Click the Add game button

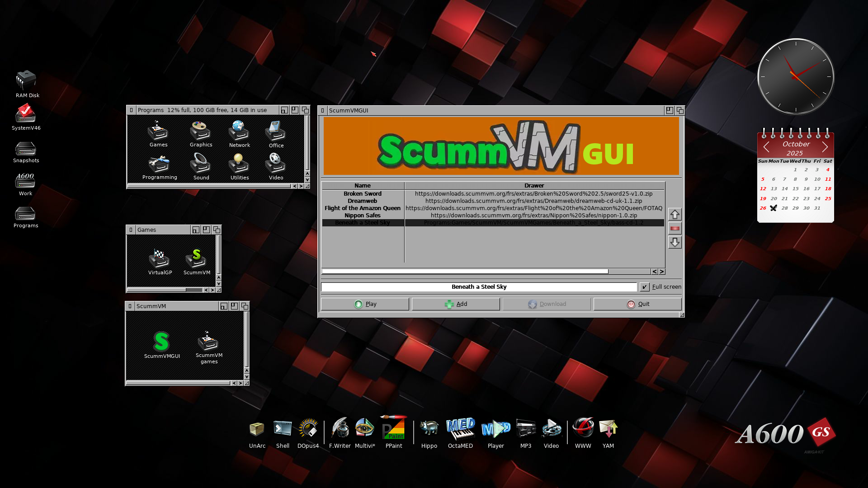pos(456,304)
